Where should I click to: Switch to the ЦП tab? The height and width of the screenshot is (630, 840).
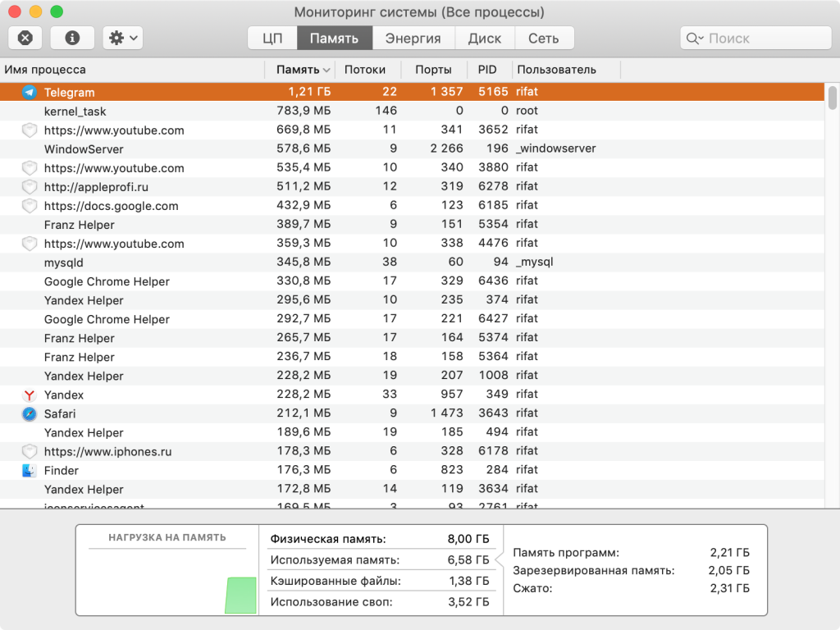tap(272, 38)
